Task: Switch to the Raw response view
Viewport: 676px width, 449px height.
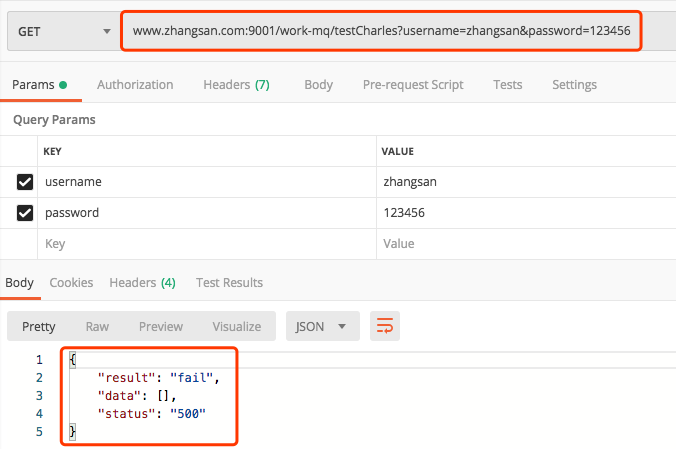Action: [x=97, y=327]
